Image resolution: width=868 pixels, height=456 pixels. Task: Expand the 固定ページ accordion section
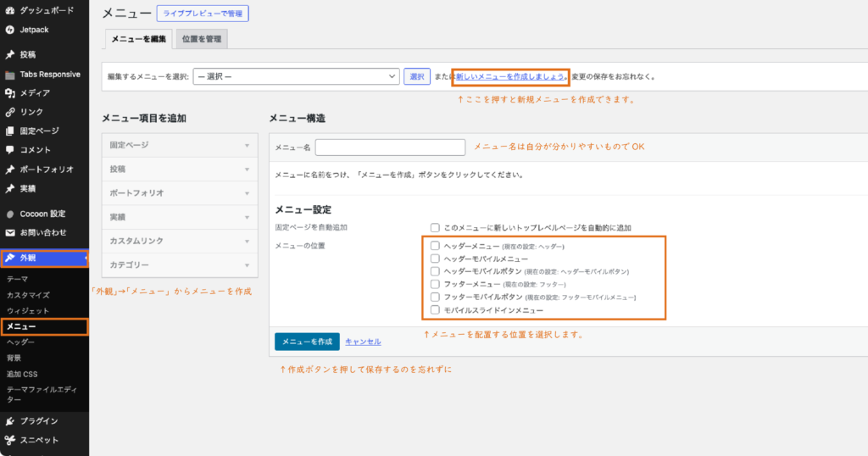(180, 145)
